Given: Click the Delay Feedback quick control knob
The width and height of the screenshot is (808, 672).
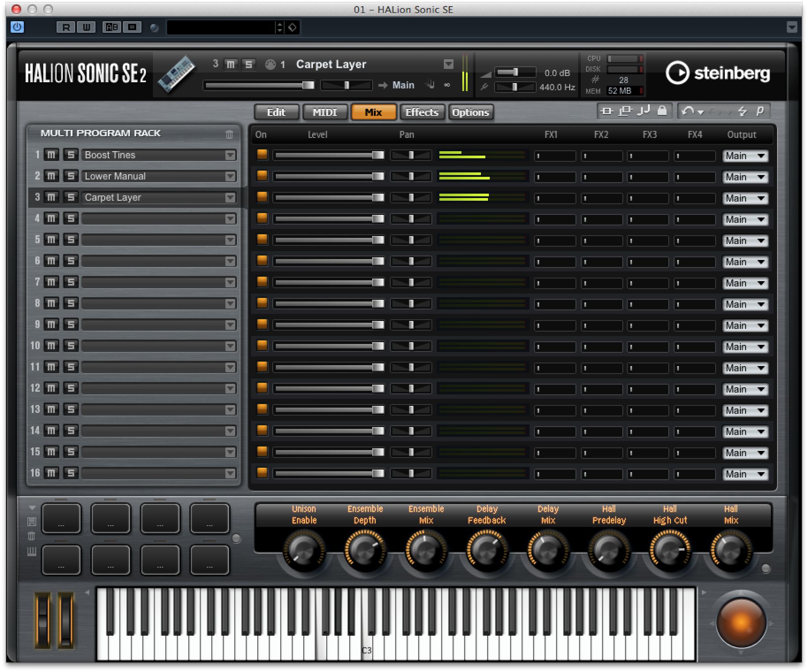Looking at the screenshot, I should pyautogui.click(x=487, y=550).
